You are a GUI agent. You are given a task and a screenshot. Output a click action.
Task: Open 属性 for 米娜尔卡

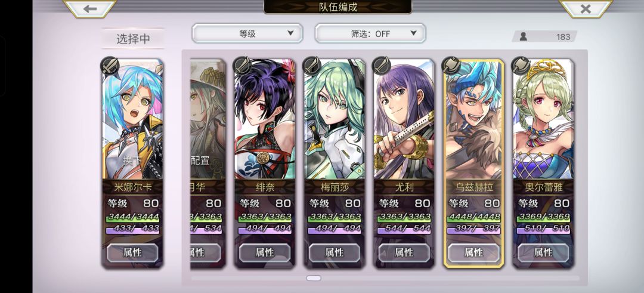pos(132,253)
